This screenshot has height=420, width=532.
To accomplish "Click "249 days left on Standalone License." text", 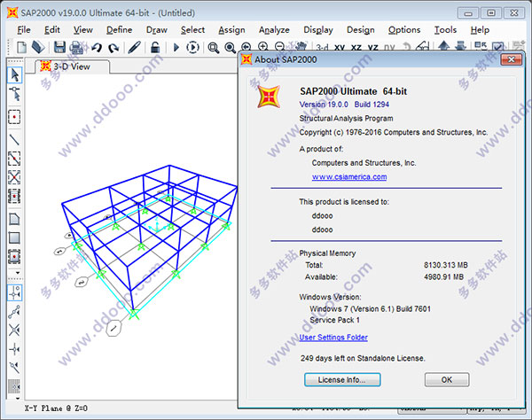I will pyautogui.click(x=363, y=358).
